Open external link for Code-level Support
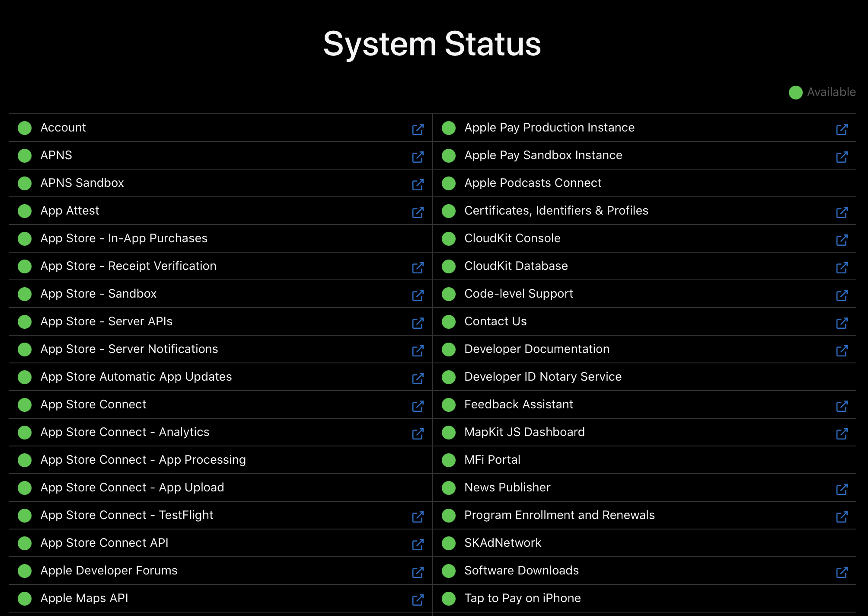The width and height of the screenshot is (868, 616). (x=842, y=295)
